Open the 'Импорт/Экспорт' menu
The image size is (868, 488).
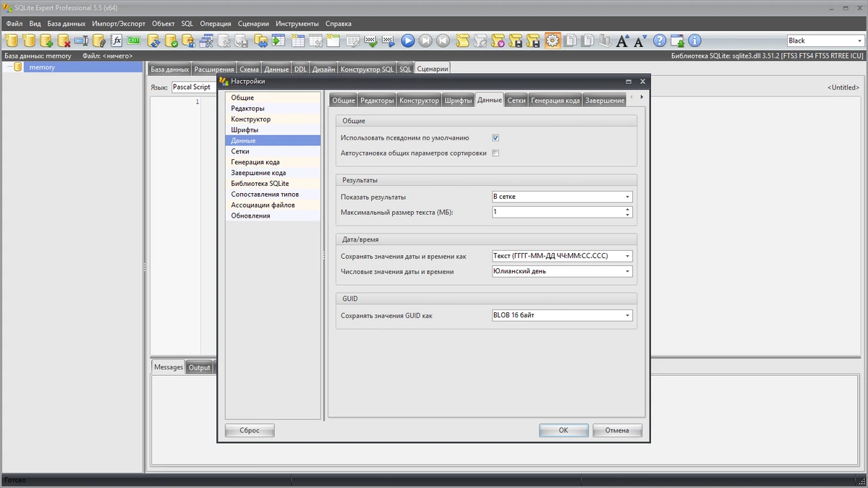click(x=119, y=24)
